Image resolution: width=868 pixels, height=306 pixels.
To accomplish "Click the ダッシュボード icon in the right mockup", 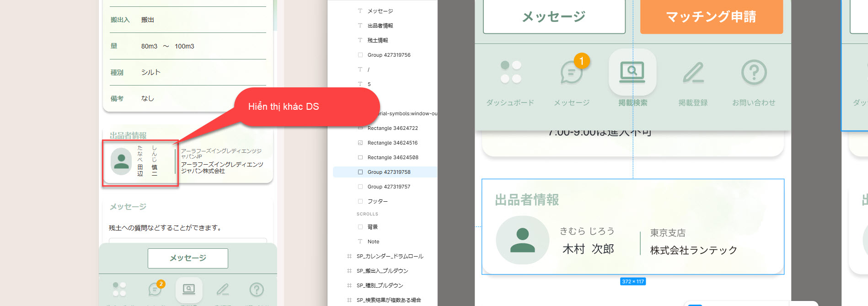I will [x=510, y=72].
